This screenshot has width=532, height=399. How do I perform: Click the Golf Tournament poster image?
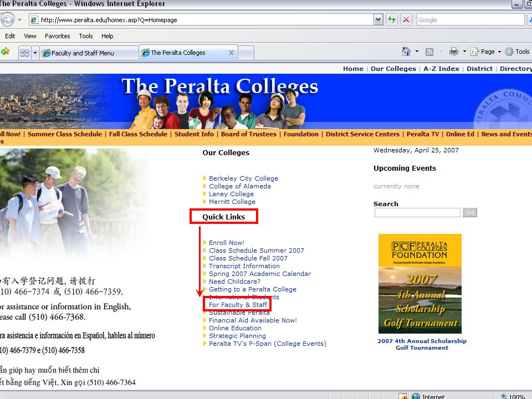420,284
